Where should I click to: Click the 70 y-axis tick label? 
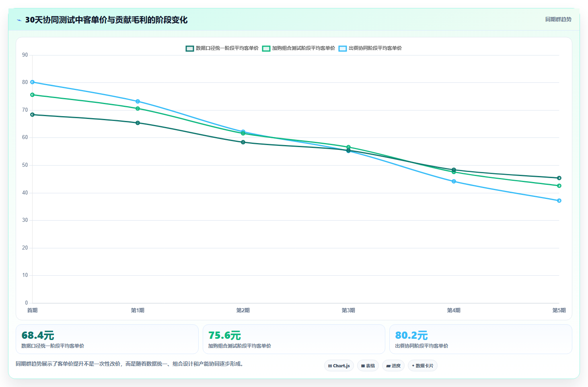click(25, 110)
